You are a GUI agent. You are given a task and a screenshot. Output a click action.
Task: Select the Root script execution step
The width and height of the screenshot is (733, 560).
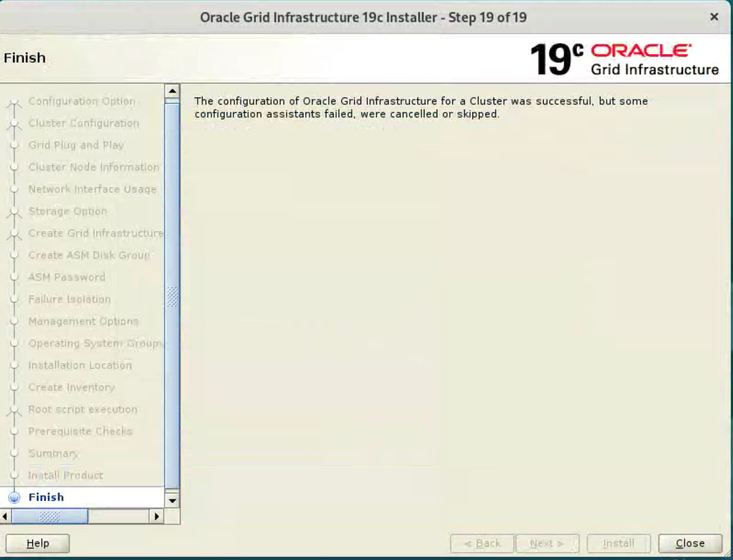pyautogui.click(x=83, y=409)
